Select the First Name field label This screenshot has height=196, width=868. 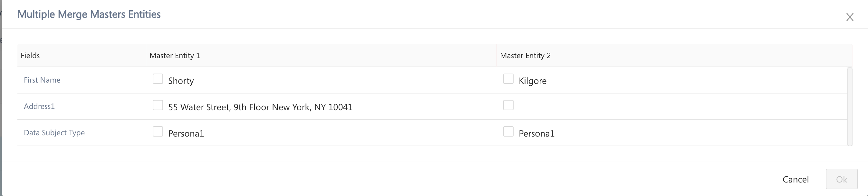(x=42, y=80)
